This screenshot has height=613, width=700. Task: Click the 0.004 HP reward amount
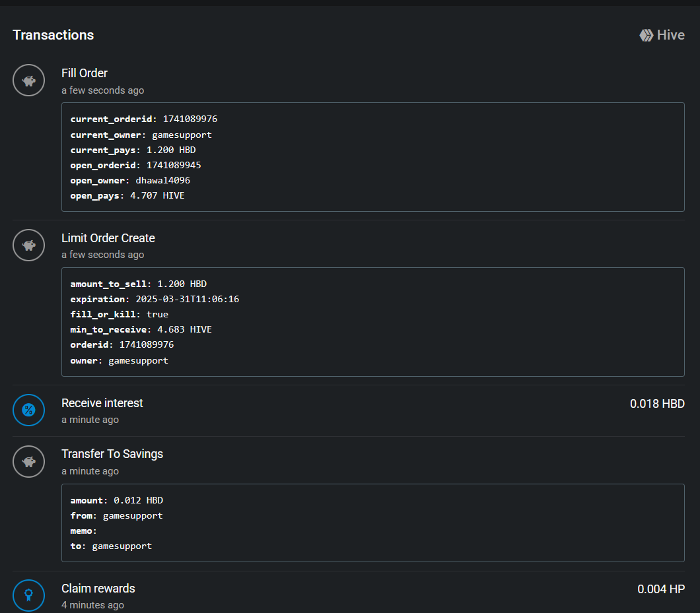[661, 589]
